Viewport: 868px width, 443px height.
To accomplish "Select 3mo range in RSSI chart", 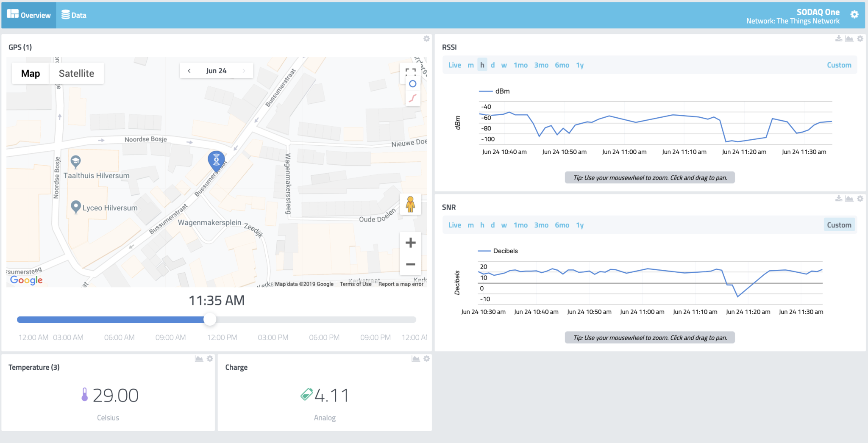I will pos(541,65).
